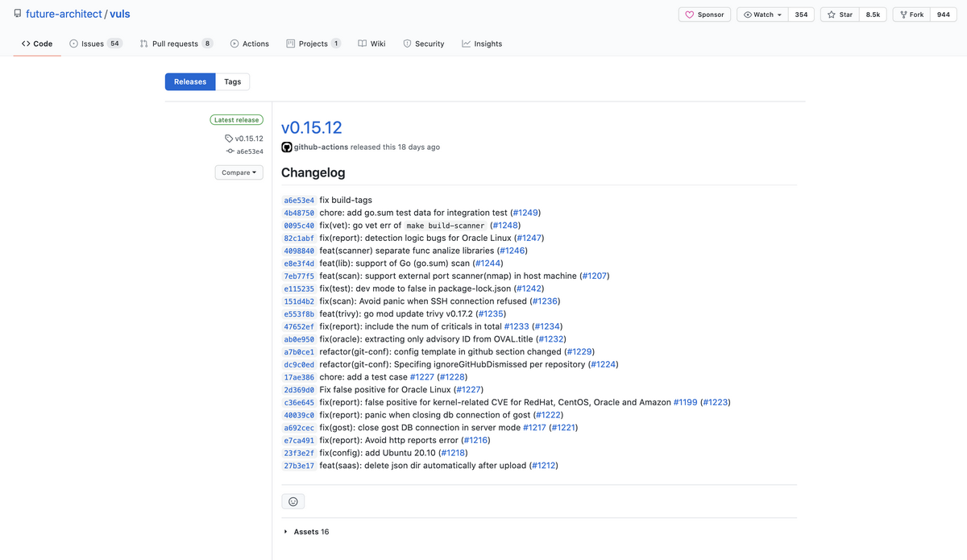The width and height of the screenshot is (967, 560).
Task: Click the Latest release badge
Action: coord(237,120)
